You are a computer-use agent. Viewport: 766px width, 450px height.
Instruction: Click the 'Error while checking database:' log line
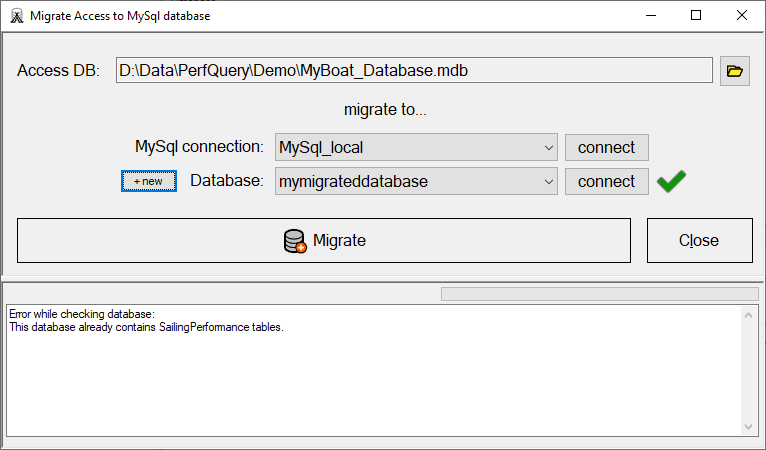[x=82, y=314]
